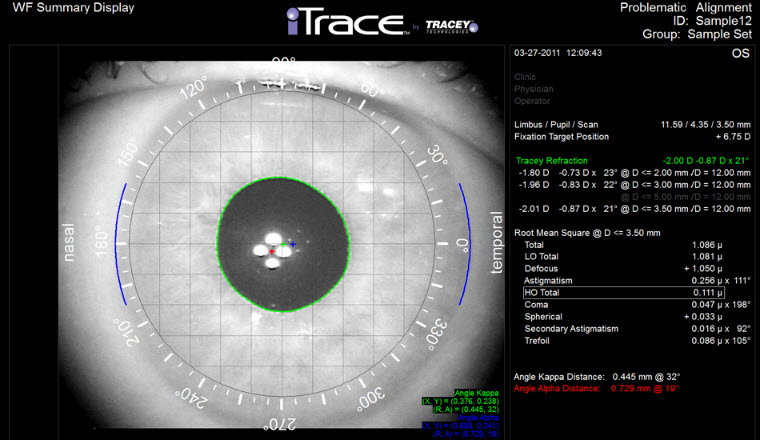Click the Tracey Technologies logo
The width and height of the screenshot is (760, 440).
click(452, 27)
